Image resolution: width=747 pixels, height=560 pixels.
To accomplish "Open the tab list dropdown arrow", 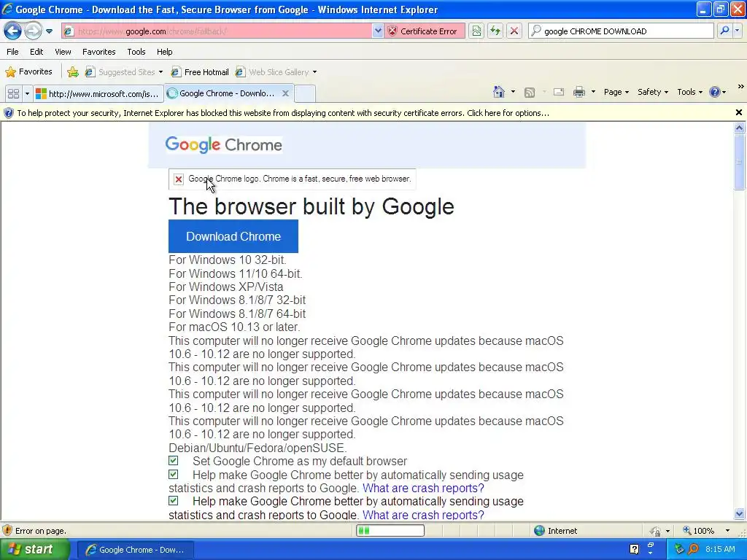I will (27, 94).
